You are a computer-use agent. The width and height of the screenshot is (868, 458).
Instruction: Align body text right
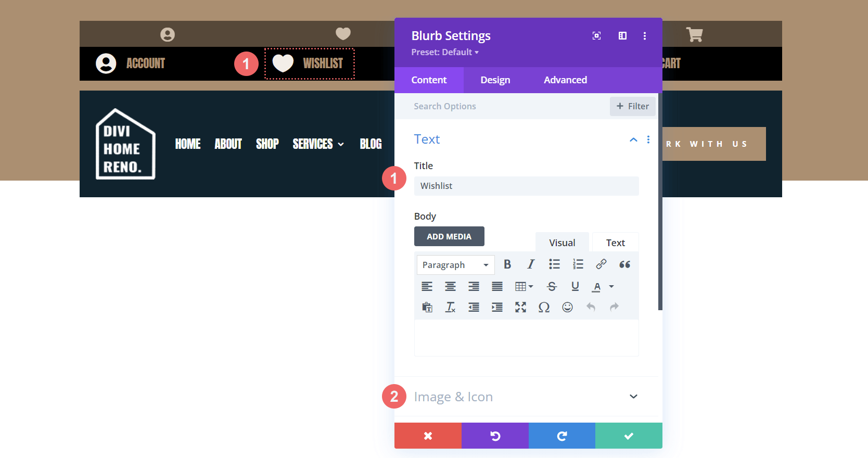click(x=474, y=286)
